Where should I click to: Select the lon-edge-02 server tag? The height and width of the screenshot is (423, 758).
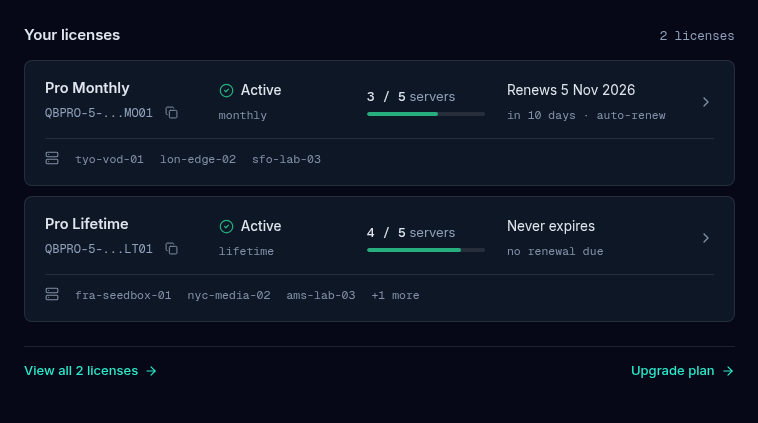coord(198,160)
